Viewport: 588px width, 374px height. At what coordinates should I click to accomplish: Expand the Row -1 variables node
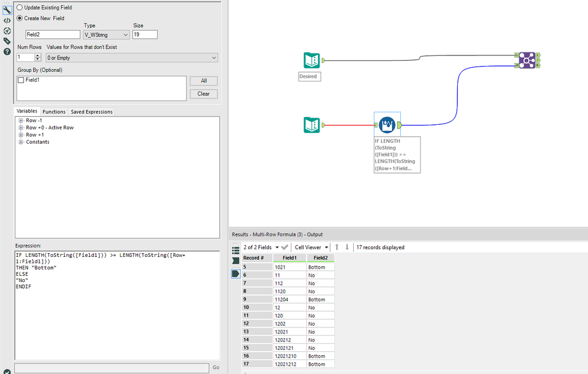point(21,120)
